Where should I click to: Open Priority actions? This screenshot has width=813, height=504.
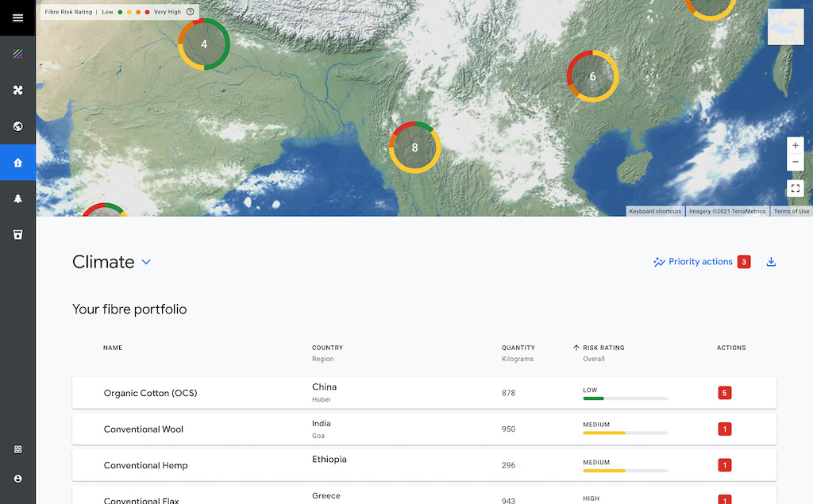[692, 262]
